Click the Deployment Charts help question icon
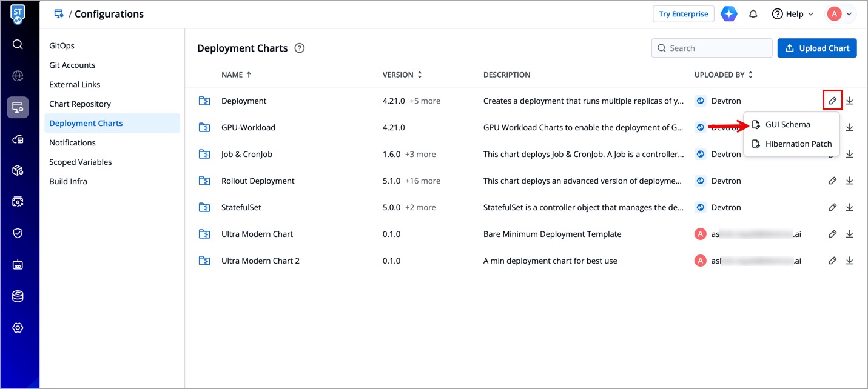This screenshot has height=389, width=868. 299,48
